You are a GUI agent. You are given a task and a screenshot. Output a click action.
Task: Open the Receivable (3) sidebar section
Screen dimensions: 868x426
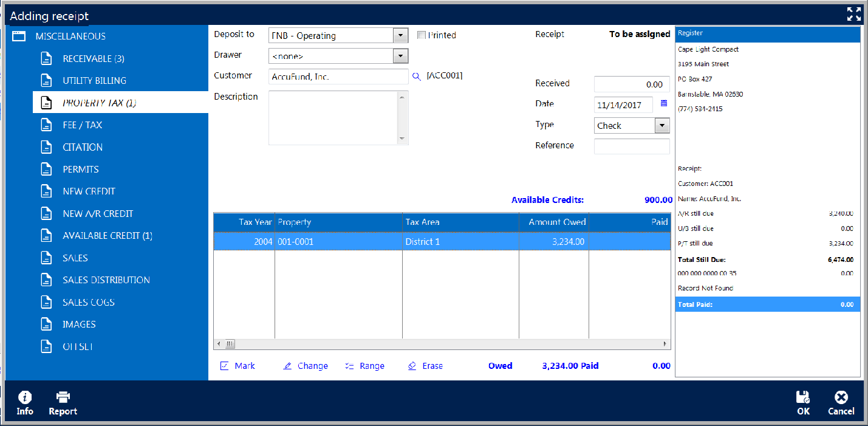click(93, 59)
